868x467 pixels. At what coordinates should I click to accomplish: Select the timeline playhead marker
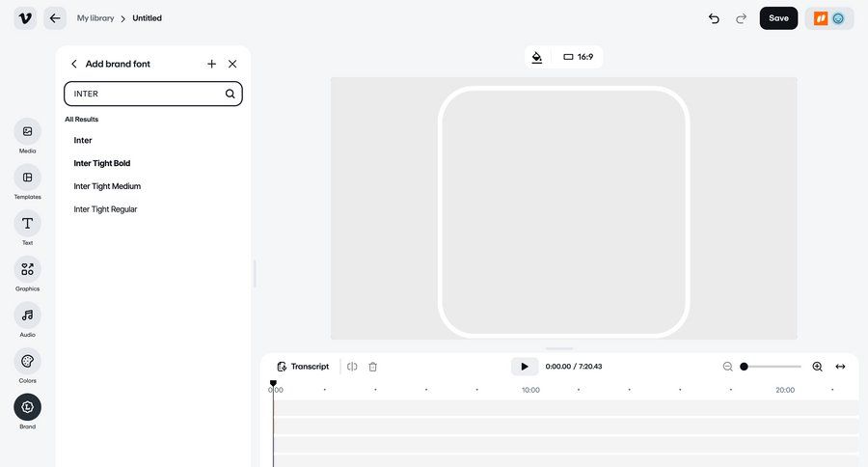(273, 383)
